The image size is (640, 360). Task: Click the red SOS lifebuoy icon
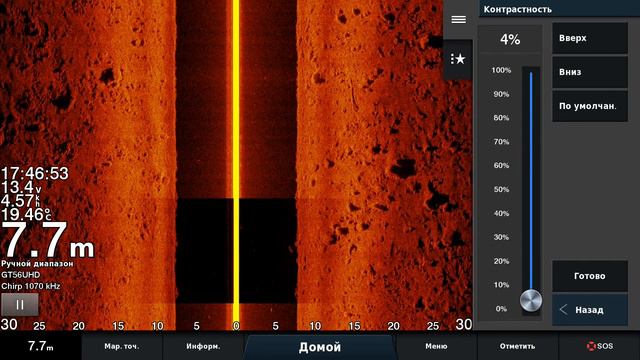[x=591, y=346]
